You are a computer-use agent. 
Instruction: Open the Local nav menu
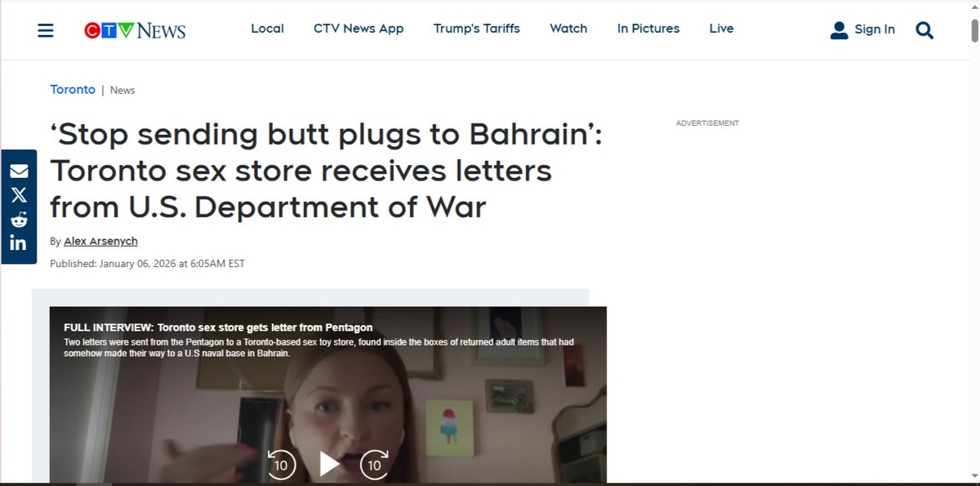267,28
